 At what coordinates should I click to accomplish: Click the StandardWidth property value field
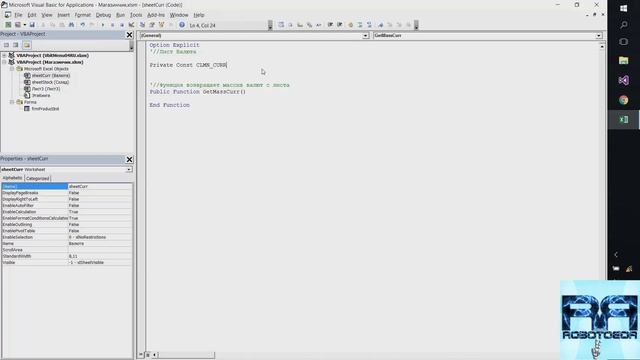coord(100,256)
